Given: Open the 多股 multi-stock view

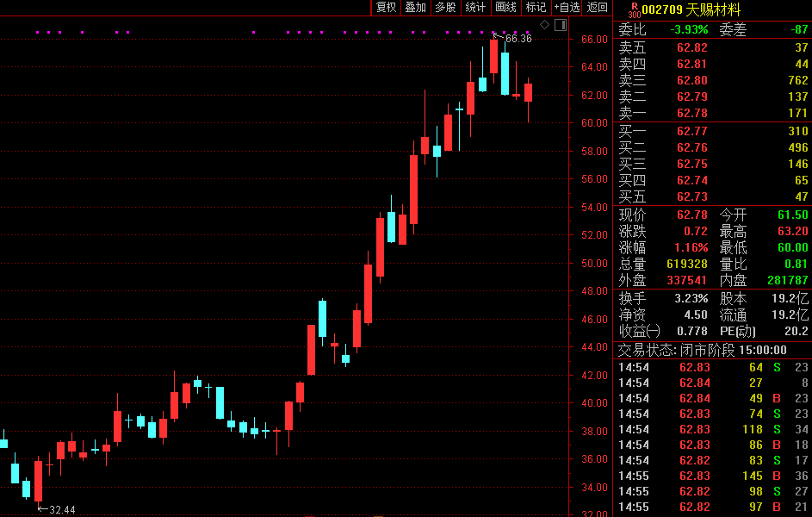Looking at the screenshot, I should click(x=445, y=8).
